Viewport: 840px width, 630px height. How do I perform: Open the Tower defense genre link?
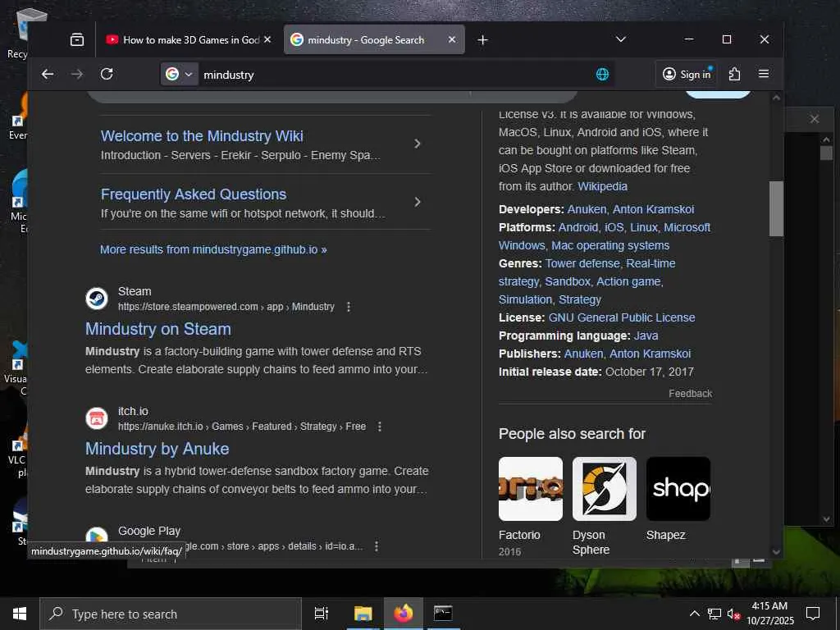click(583, 263)
